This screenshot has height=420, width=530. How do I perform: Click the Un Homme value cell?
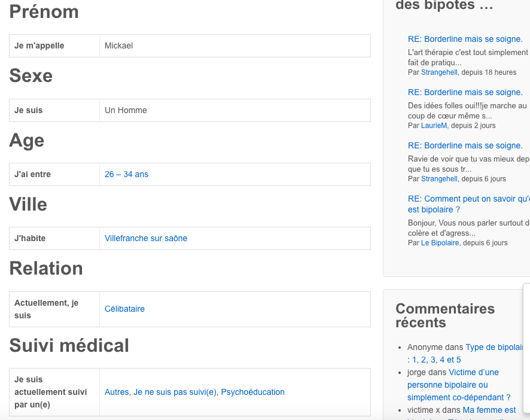pyautogui.click(x=235, y=110)
